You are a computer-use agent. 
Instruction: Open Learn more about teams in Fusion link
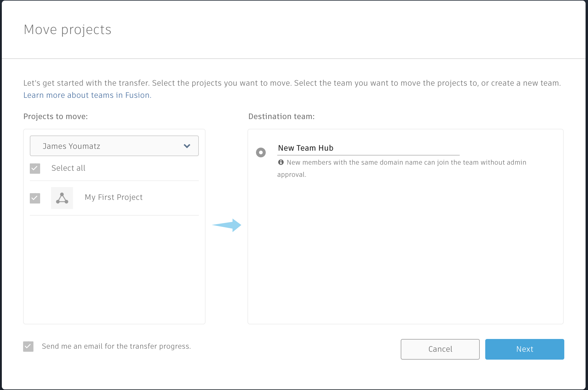[x=87, y=95]
